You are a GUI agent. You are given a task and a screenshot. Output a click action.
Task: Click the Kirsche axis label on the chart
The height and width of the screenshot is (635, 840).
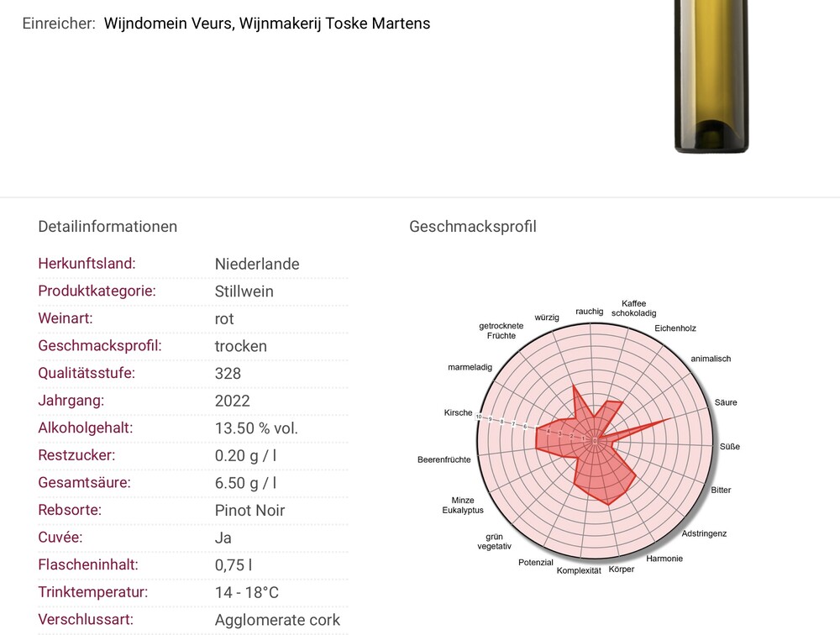pos(458,412)
